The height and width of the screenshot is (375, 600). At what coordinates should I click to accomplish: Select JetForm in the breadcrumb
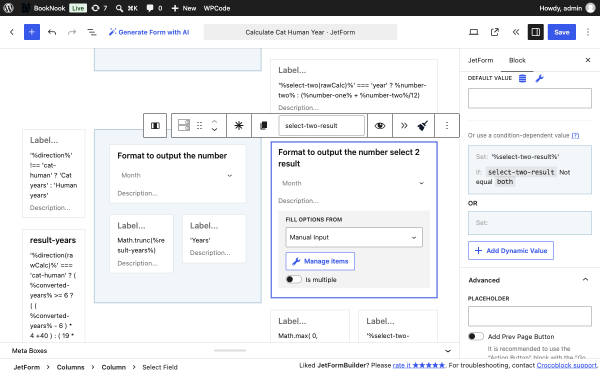26,367
